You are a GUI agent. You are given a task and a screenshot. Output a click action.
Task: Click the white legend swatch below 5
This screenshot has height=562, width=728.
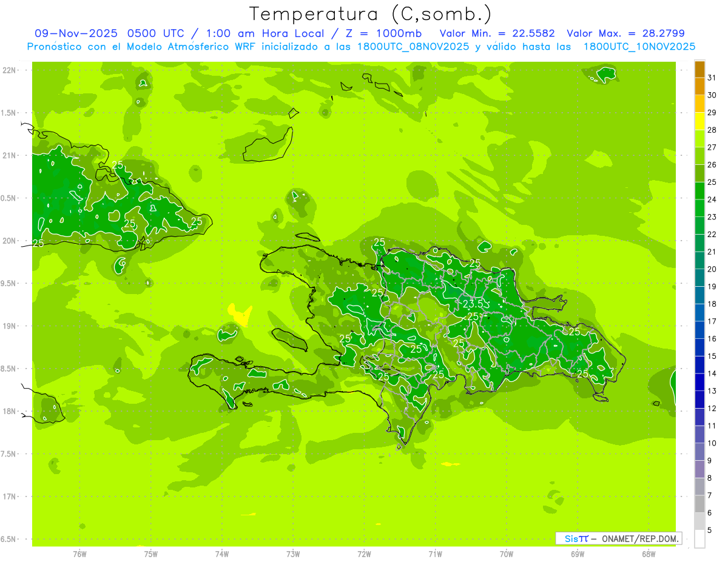(699, 539)
